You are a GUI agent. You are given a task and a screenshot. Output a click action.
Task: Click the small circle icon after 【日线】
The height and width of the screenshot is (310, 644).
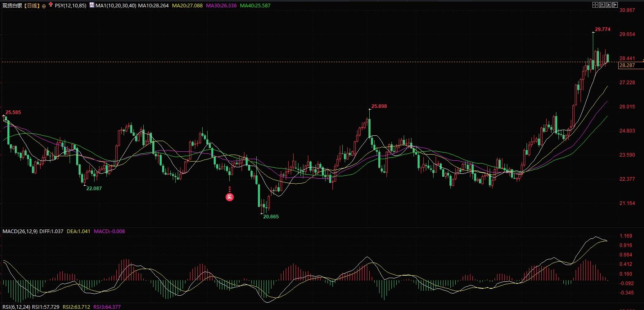[x=44, y=6]
